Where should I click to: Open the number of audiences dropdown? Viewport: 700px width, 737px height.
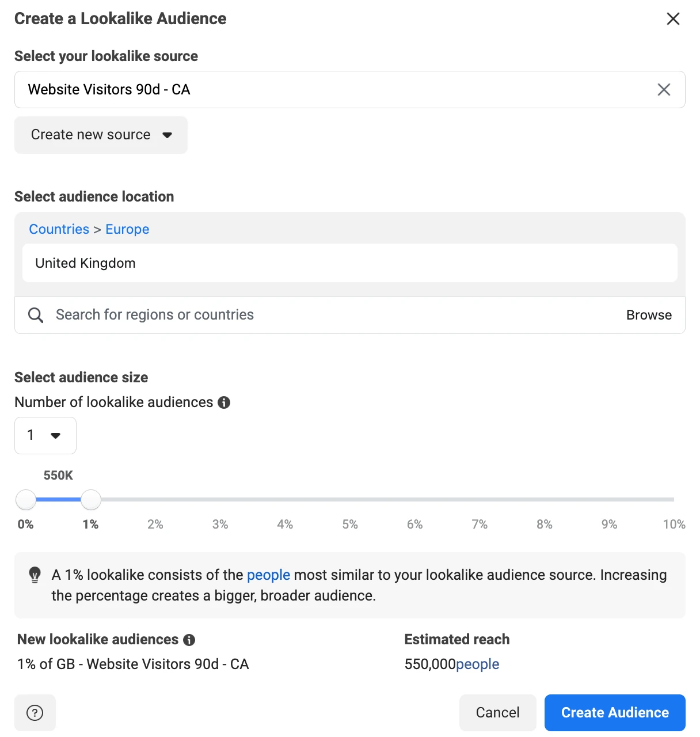(x=45, y=435)
